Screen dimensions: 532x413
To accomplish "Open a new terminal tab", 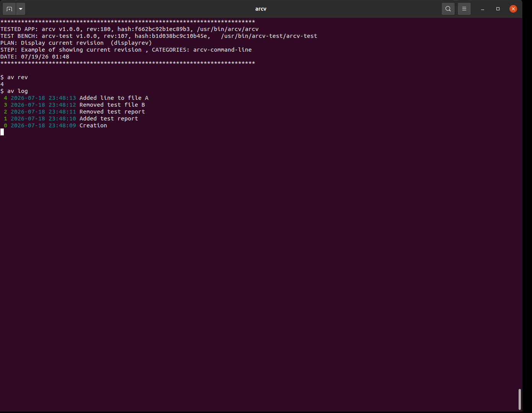I will pyautogui.click(x=9, y=8).
